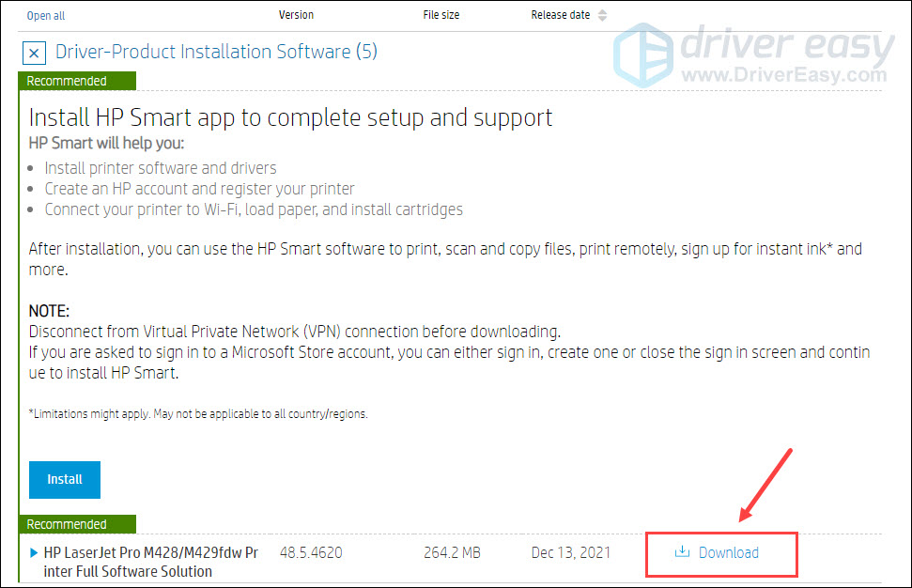Select the Version column header

point(296,15)
